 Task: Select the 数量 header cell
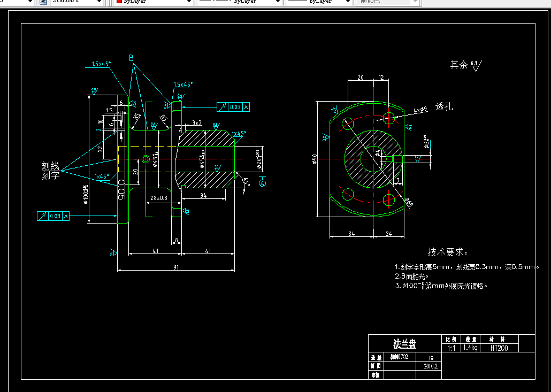click(x=470, y=339)
